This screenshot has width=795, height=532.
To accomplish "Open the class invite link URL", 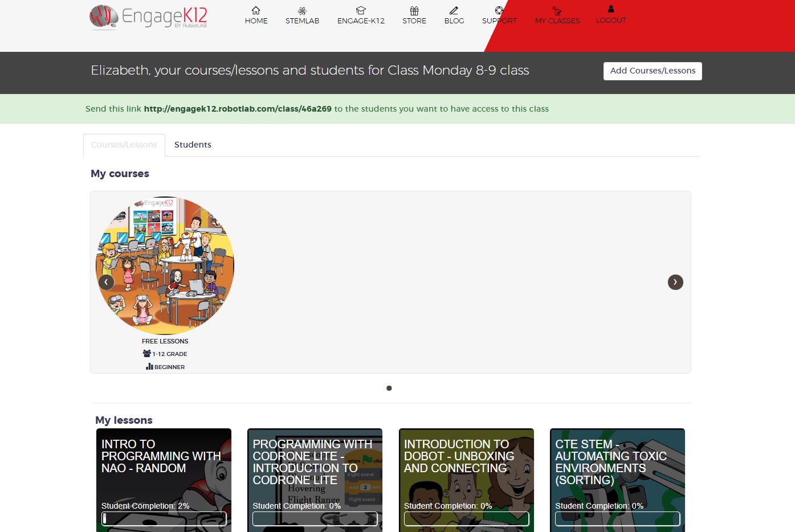I will pyautogui.click(x=238, y=109).
